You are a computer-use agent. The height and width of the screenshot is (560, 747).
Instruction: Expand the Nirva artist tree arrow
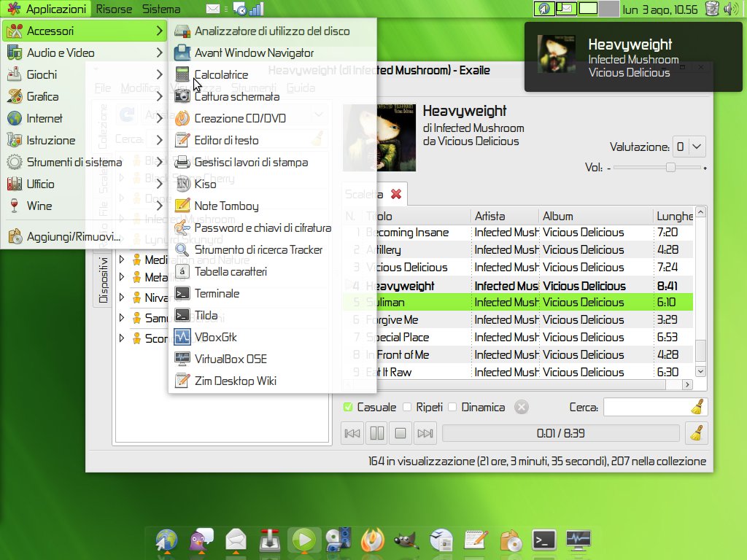(122, 297)
